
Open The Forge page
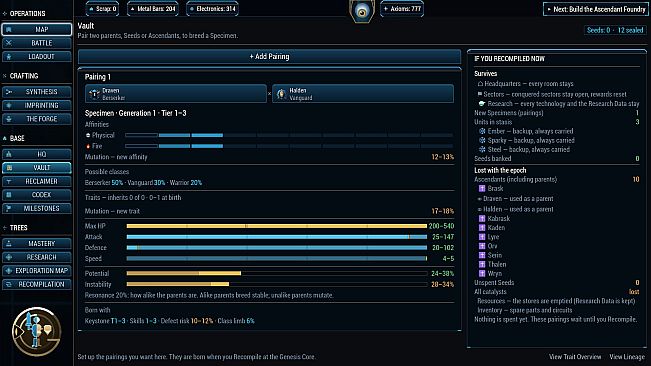(x=37, y=119)
